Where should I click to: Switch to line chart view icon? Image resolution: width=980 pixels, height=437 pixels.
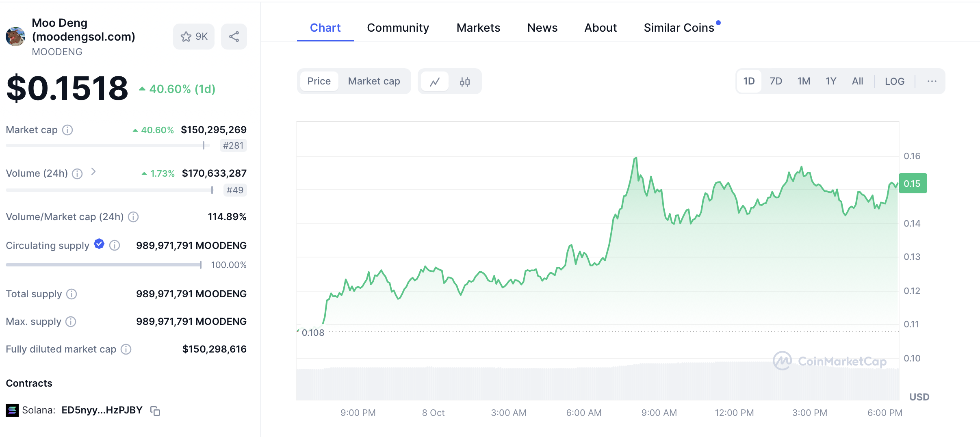point(435,82)
